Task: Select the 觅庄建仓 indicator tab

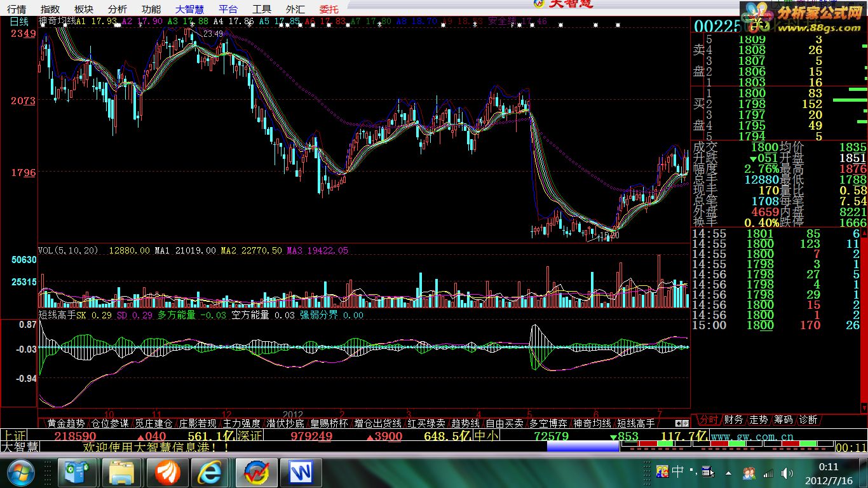Action: click(154, 423)
